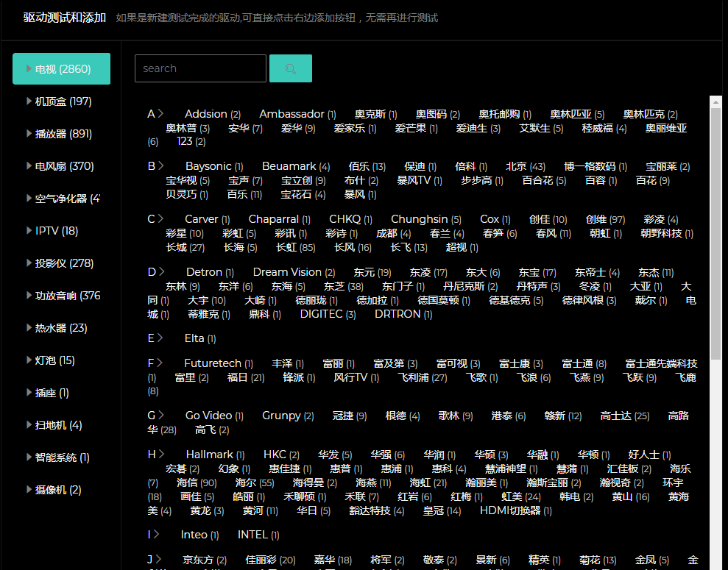This screenshot has height=570, width=728.
Task: Toggle the I brand group chevron
Action: [156, 535]
